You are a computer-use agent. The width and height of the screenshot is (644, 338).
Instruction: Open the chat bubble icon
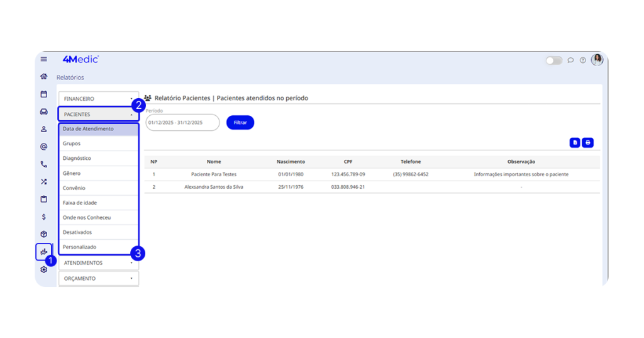click(570, 60)
